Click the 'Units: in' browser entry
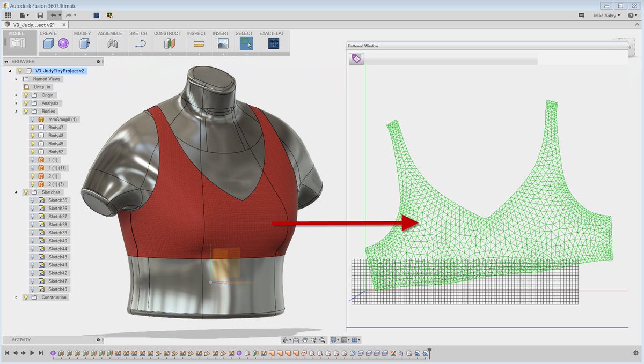The height and width of the screenshot is (364, 644). 42,87
